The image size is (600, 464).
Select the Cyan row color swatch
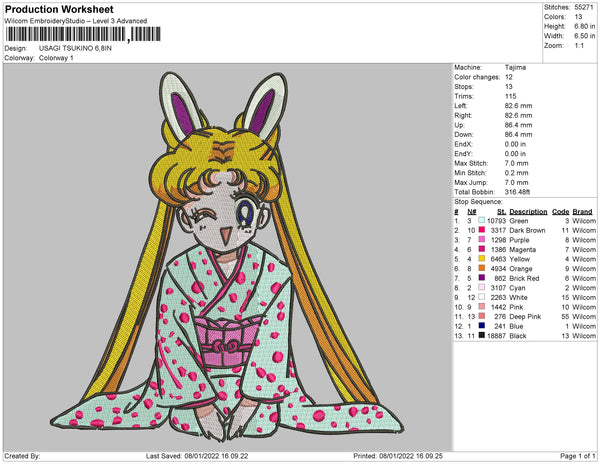coord(481,287)
